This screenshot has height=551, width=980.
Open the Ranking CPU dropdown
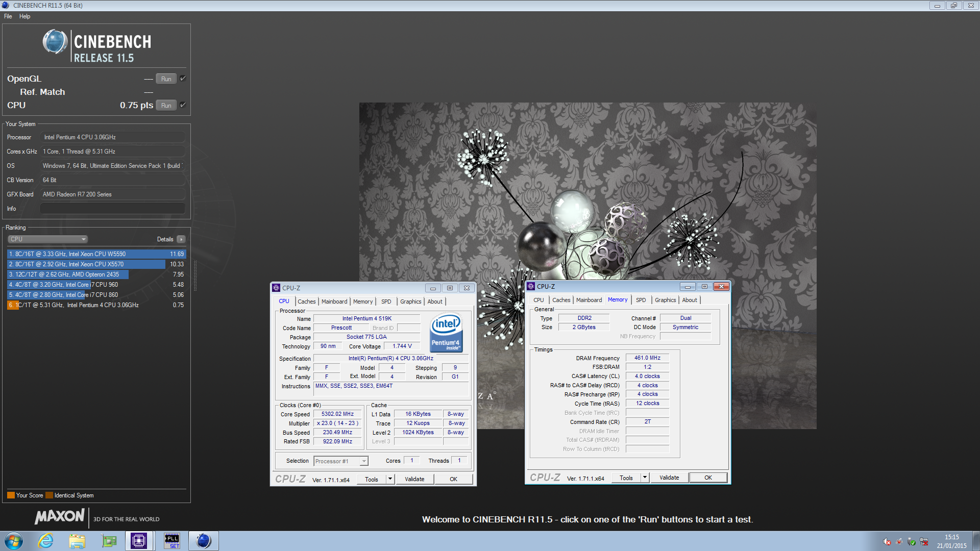pos(48,239)
